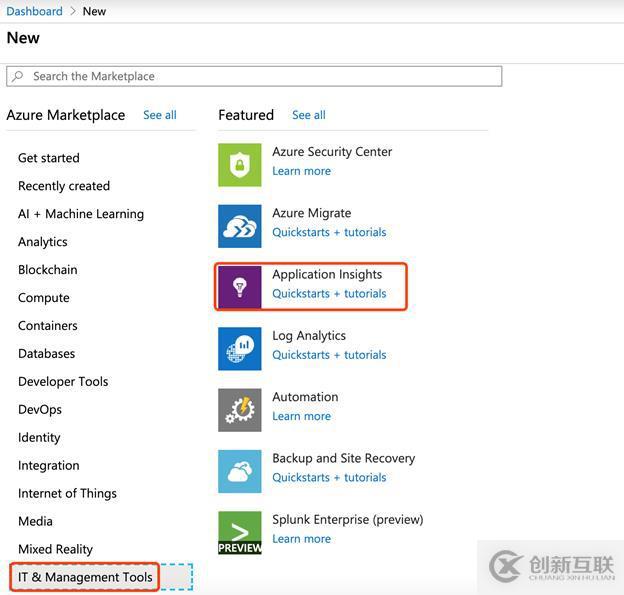The image size is (624, 595).
Task: Open the Azure Migrate cloud icon
Action: pos(240,226)
